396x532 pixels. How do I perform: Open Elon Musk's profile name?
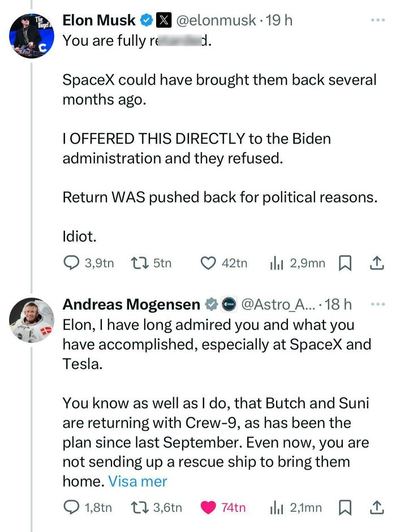[98, 20]
